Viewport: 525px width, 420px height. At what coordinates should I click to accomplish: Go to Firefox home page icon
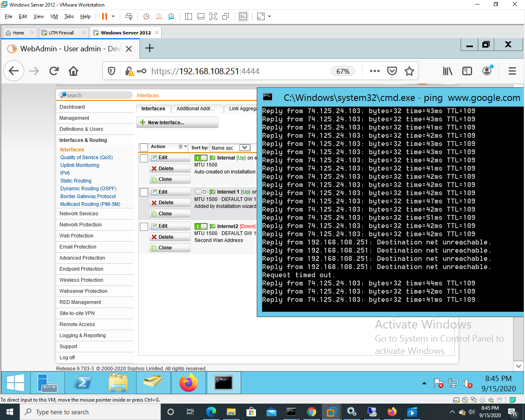pyautogui.click(x=73, y=71)
